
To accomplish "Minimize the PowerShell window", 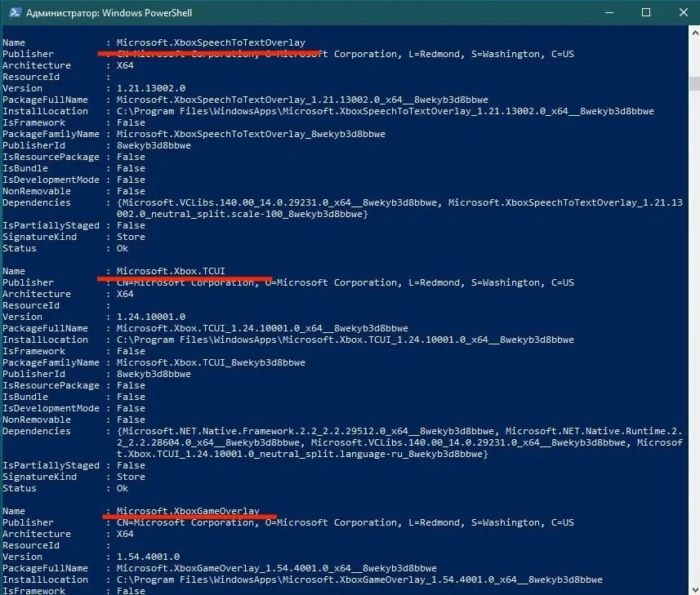I will pyautogui.click(x=609, y=12).
